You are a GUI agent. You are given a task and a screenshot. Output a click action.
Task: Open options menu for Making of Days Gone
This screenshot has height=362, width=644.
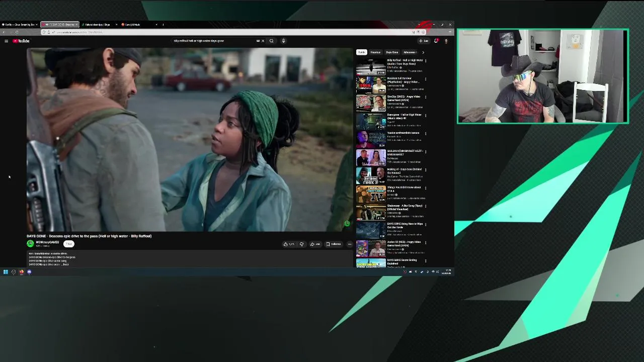426,170
